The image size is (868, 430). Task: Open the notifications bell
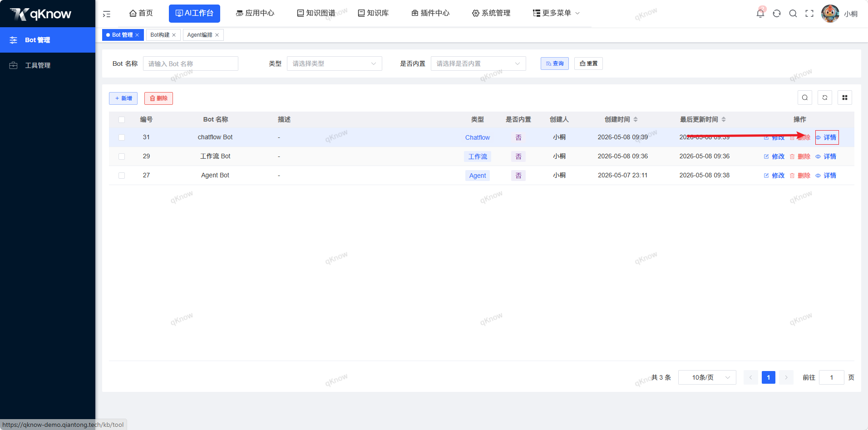(x=760, y=13)
